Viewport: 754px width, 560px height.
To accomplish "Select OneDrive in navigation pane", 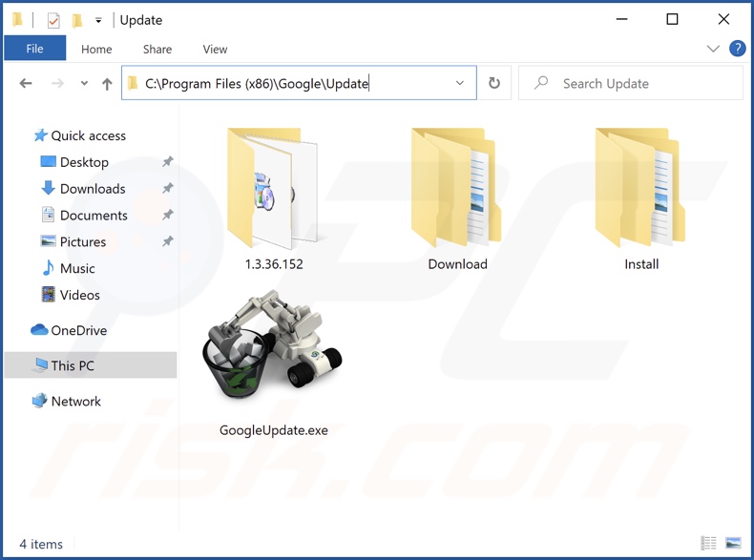I will pyautogui.click(x=79, y=330).
